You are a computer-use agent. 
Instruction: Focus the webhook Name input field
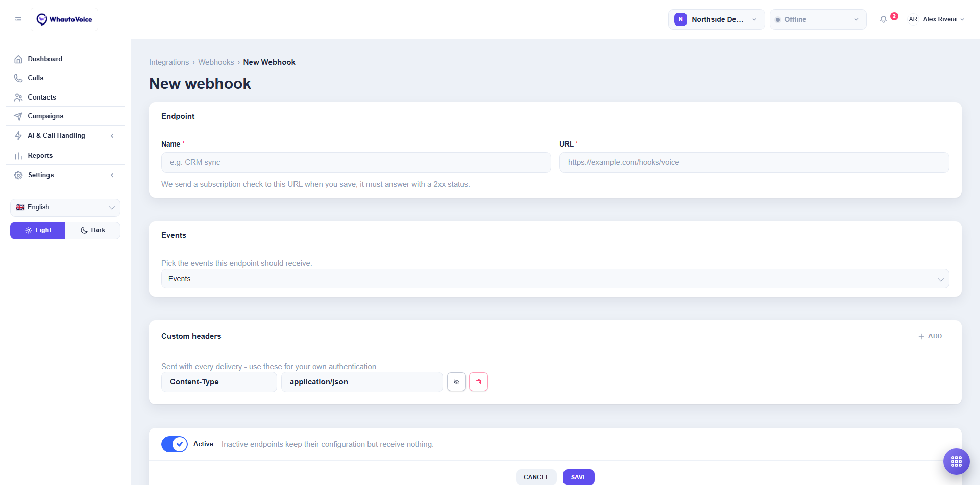click(356, 162)
